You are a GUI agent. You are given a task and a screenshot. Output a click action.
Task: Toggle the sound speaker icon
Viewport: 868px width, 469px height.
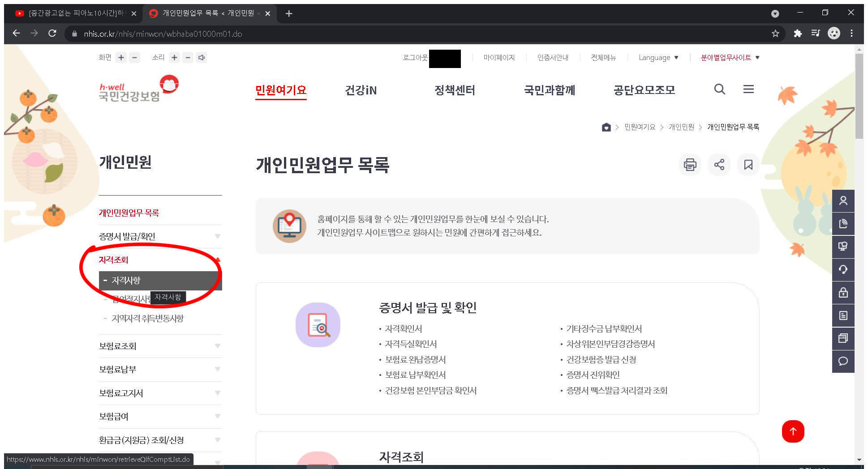202,57
